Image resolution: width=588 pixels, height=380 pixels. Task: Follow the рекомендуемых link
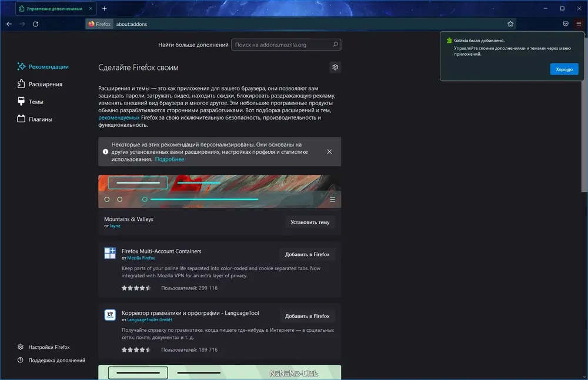pyautogui.click(x=119, y=117)
